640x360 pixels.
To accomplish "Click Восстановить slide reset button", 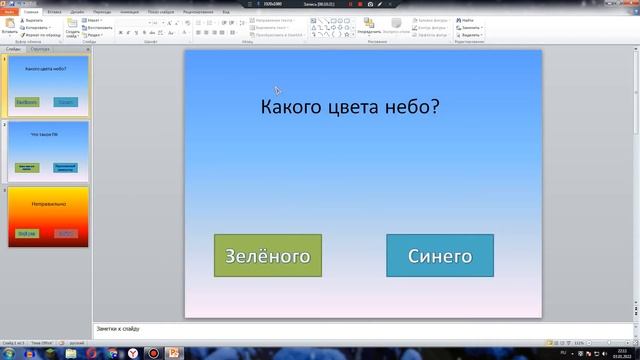I will click(97, 27).
